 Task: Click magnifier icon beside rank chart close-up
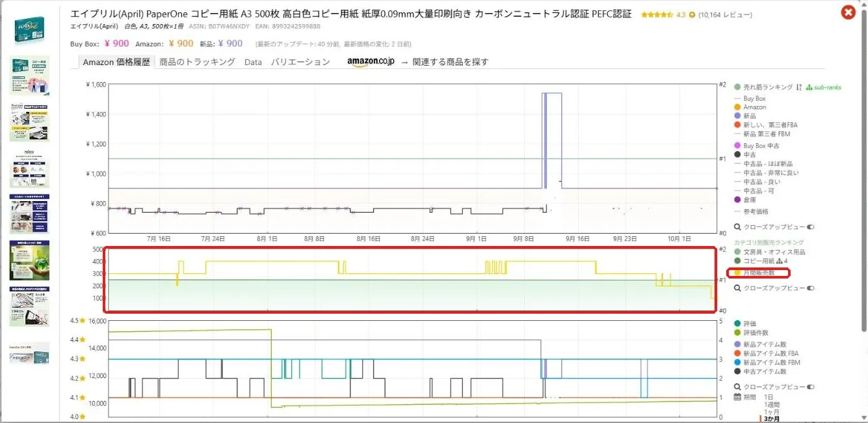point(737,288)
